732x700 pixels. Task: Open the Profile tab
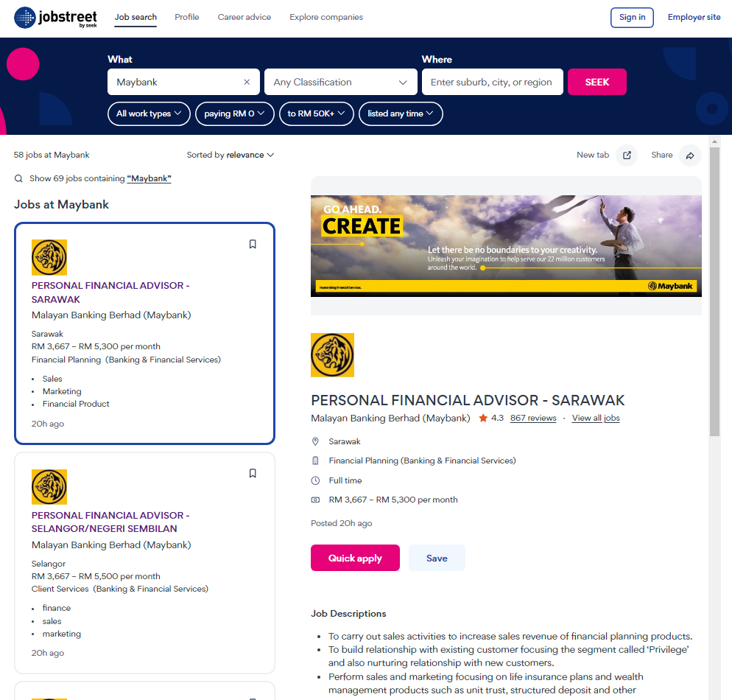[187, 17]
